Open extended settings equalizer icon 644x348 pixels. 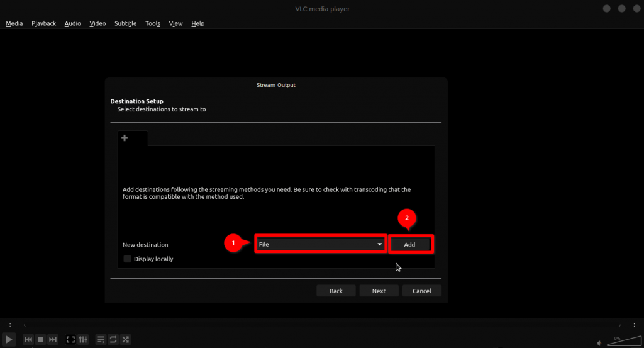click(x=83, y=339)
